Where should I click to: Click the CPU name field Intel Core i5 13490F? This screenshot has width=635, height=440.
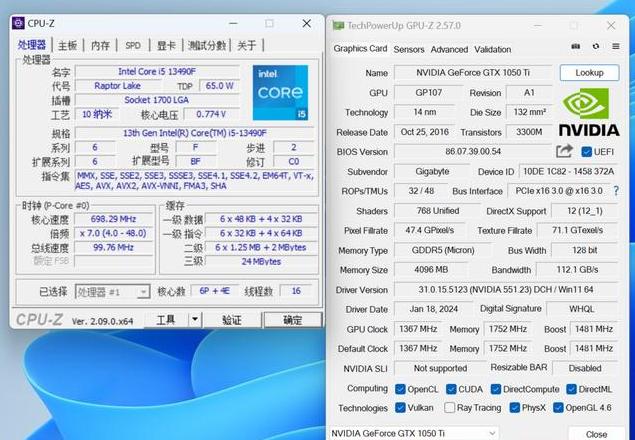point(157,72)
